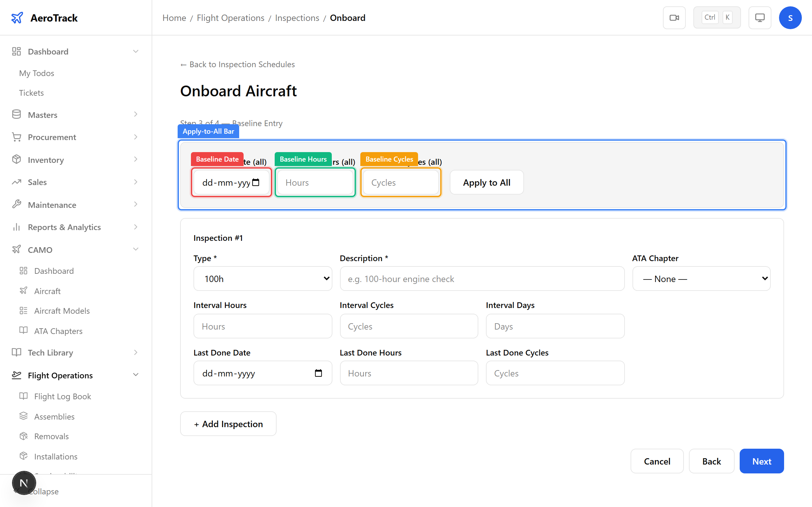The width and height of the screenshot is (812, 507).
Task: Open the ATA Chapter dropdown
Action: 701,278
